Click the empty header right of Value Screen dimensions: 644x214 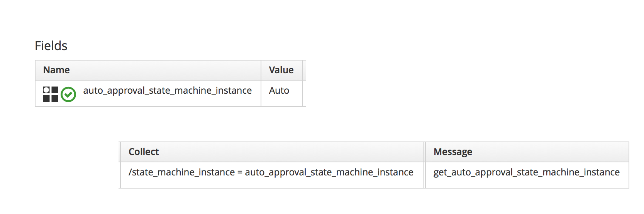click(304, 70)
